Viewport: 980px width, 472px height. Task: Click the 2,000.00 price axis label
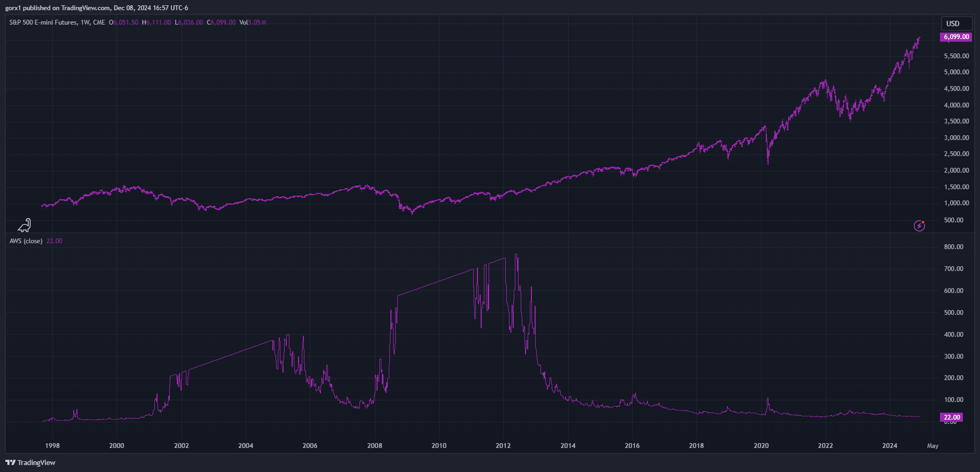957,171
